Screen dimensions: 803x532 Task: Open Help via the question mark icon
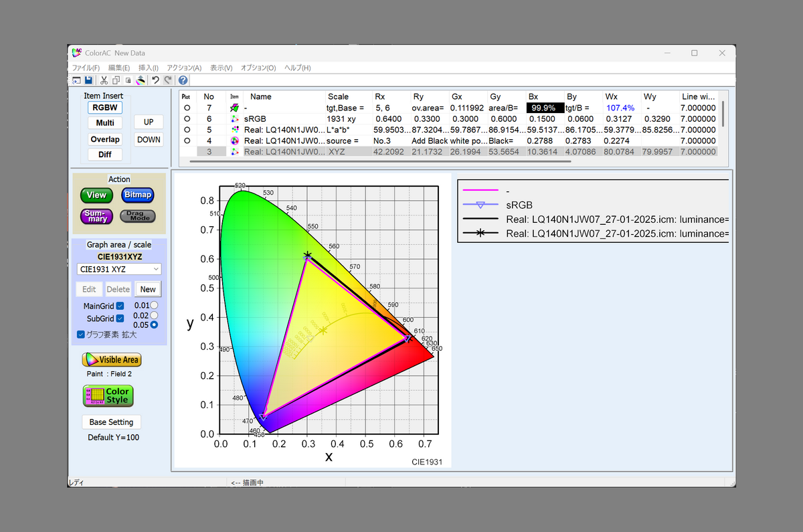coord(183,80)
